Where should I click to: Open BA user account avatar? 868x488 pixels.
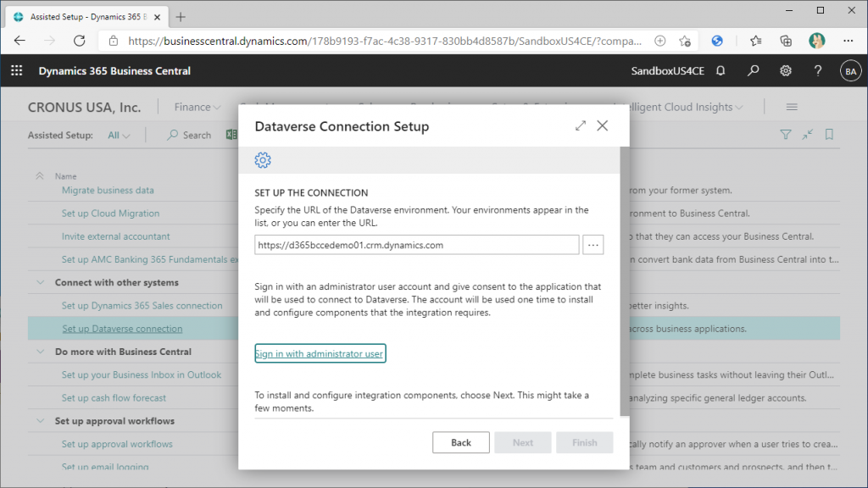851,71
